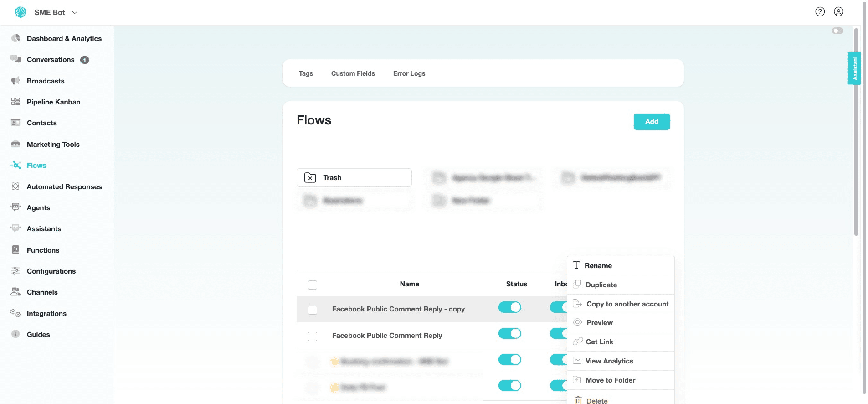868x404 pixels.
Task: Click the Delete trash can icon
Action: pos(578,400)
